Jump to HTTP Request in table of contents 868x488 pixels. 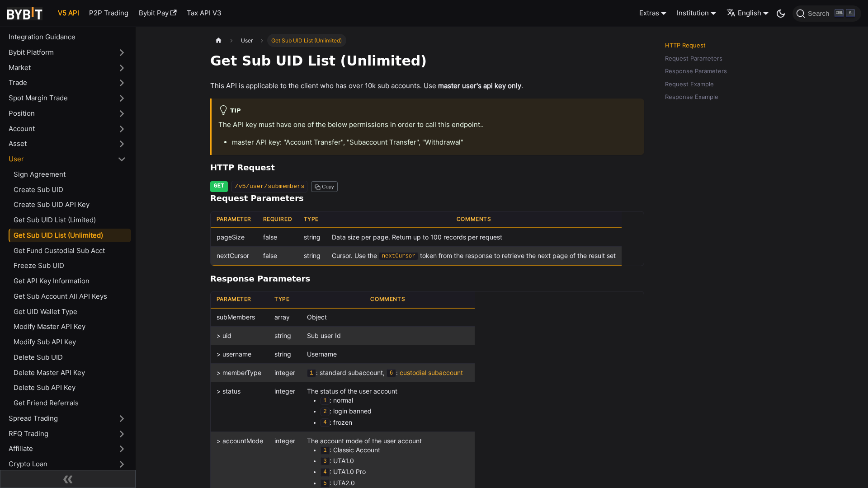pos(685,46)
